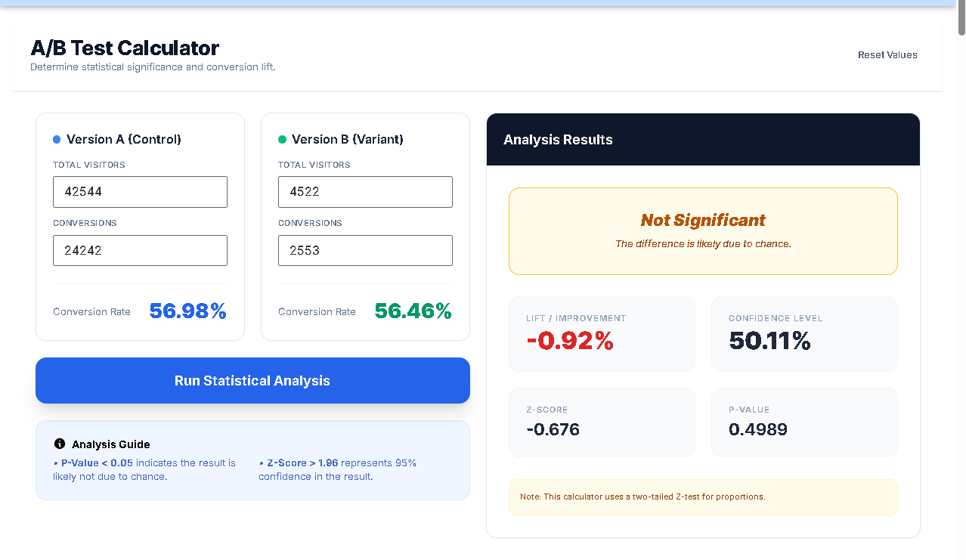This screenshot has width=966, height=560.
Task: Click the two-tailed Z-test note
Action: click(x=702, y=497)
